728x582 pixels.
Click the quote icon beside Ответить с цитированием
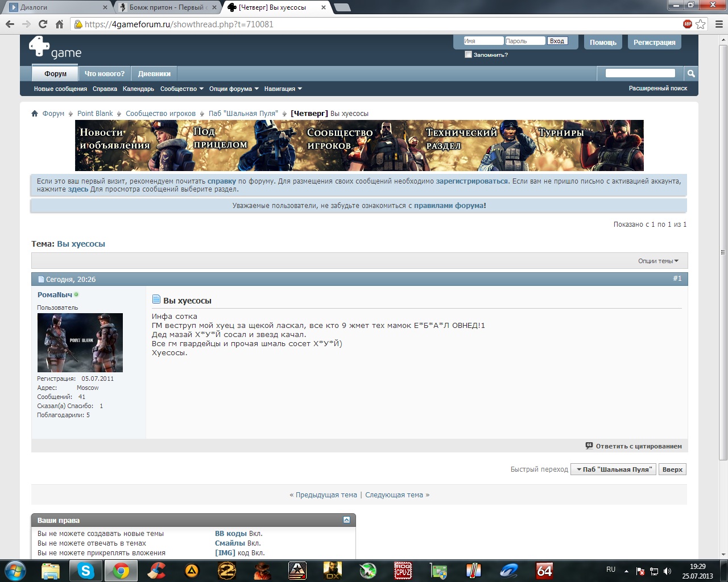click(589, 446)
